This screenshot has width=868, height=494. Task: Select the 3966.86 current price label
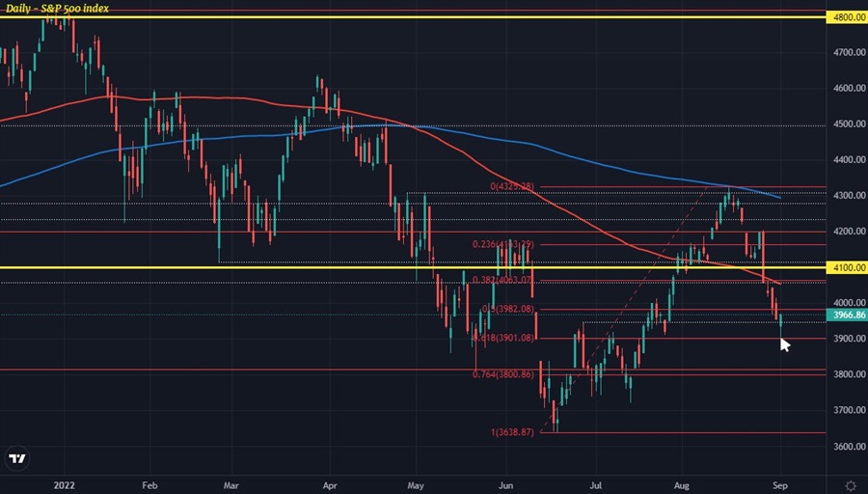[x=848, y=315]
